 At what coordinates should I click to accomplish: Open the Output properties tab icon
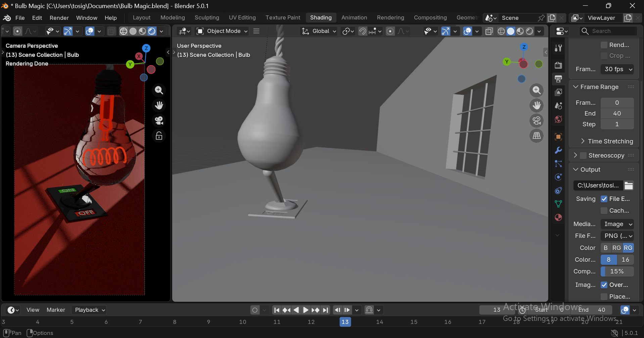[558, 79]
